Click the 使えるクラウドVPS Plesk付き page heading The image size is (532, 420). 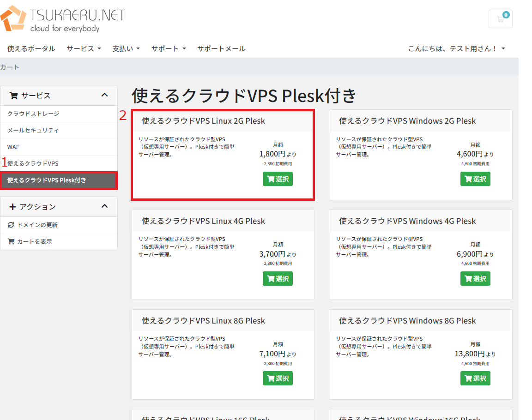244,95
